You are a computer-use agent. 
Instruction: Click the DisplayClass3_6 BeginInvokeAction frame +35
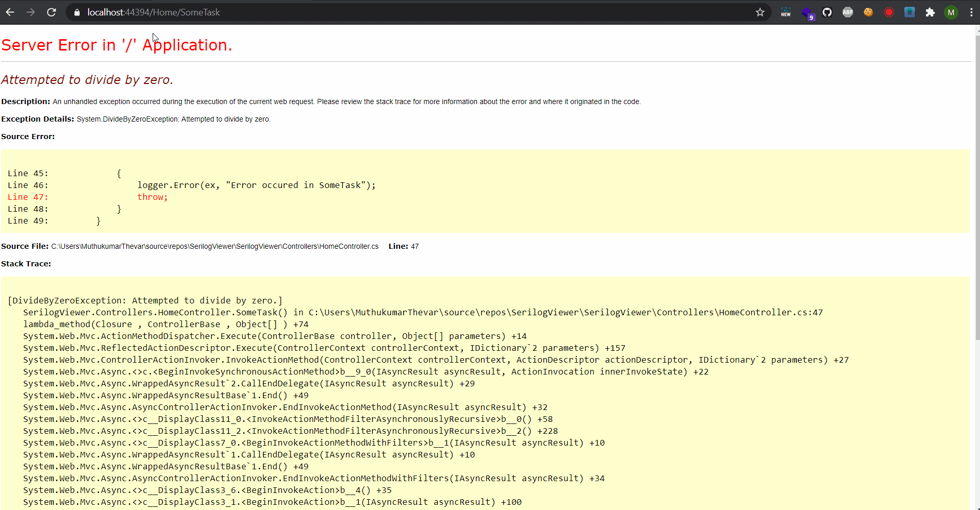pos(207,490)
